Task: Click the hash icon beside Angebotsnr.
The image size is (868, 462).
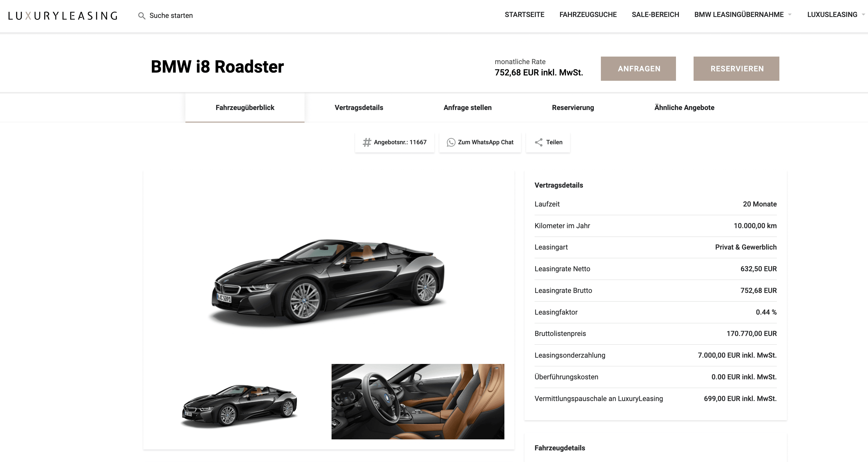Action: click(367, 142)
